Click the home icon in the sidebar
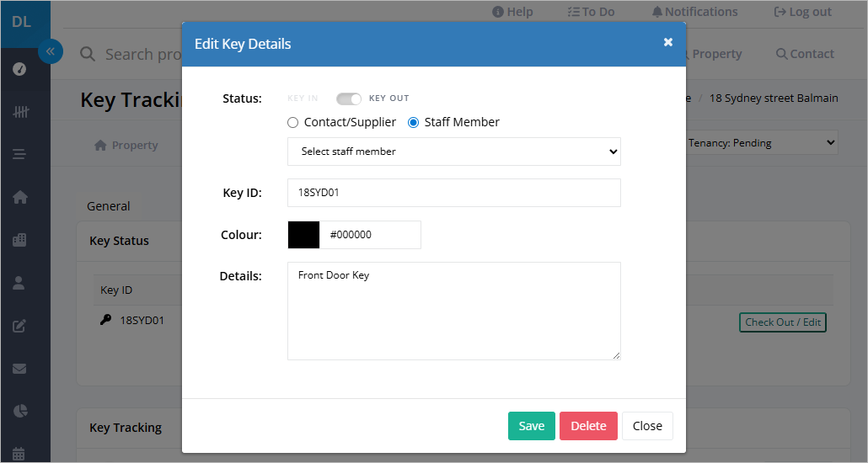 [x=20, y=197]
